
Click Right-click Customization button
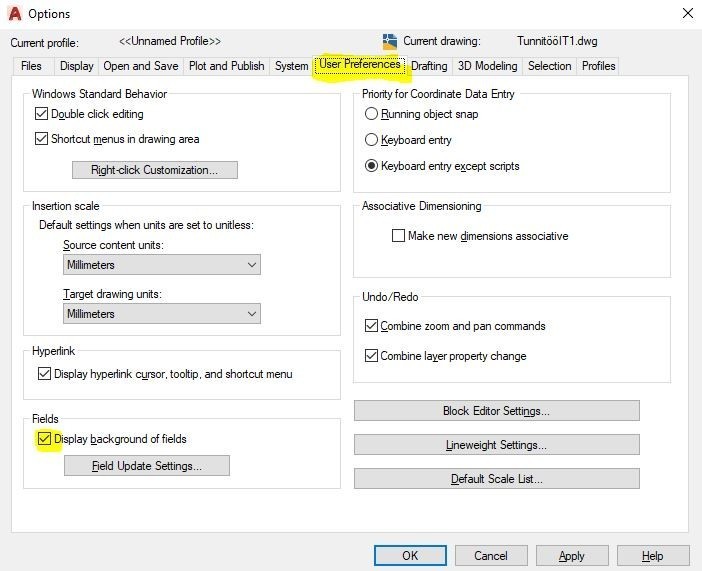[154, 170]
